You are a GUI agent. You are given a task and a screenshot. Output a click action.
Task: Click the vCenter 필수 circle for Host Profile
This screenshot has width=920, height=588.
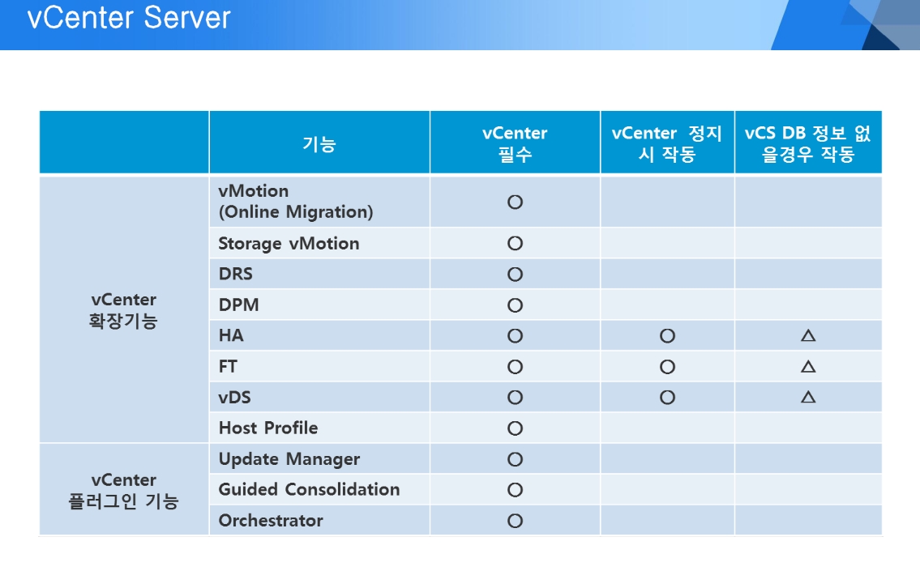click(516, 428)
